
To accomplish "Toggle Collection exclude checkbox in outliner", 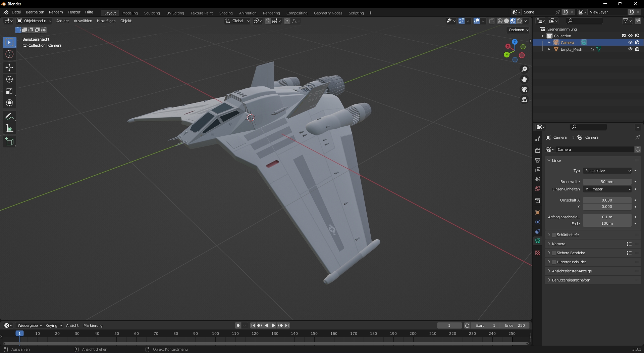I will tap(624, 36).
